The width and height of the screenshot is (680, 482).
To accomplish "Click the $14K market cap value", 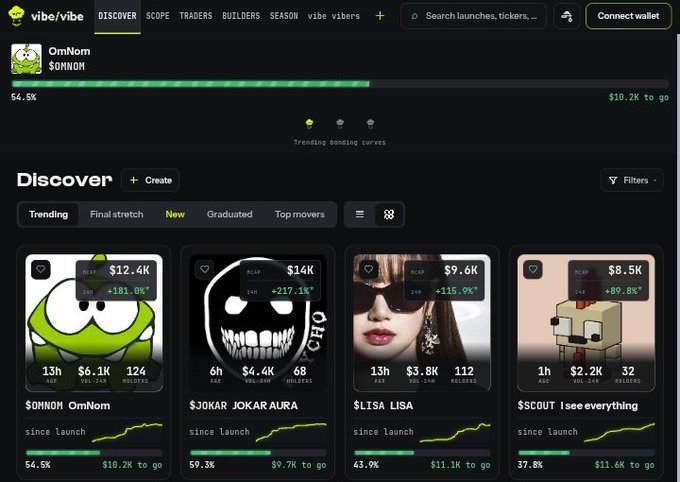I will 300,270.
